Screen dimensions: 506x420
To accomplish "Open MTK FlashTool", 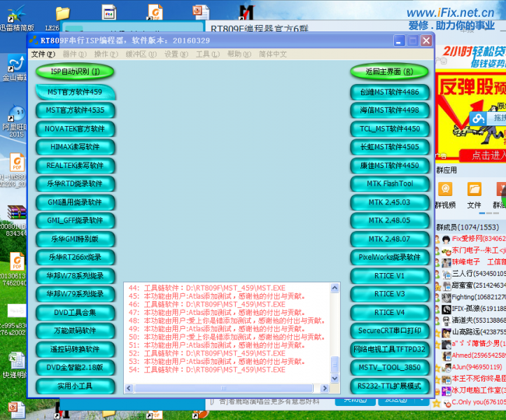I will coord(390,184).
